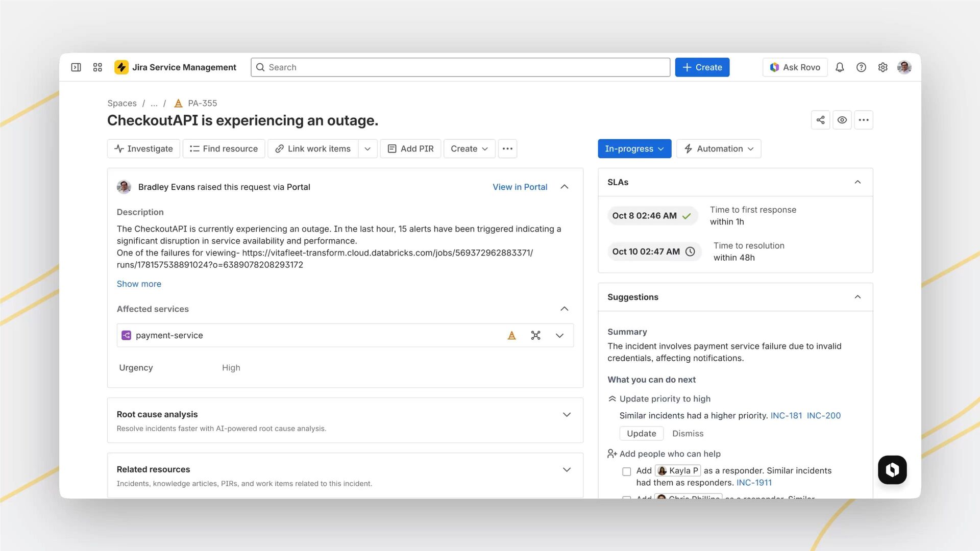Open the Create dropdown in the work item toolbar
Screen dimensions: 980x551
point(469,148)
